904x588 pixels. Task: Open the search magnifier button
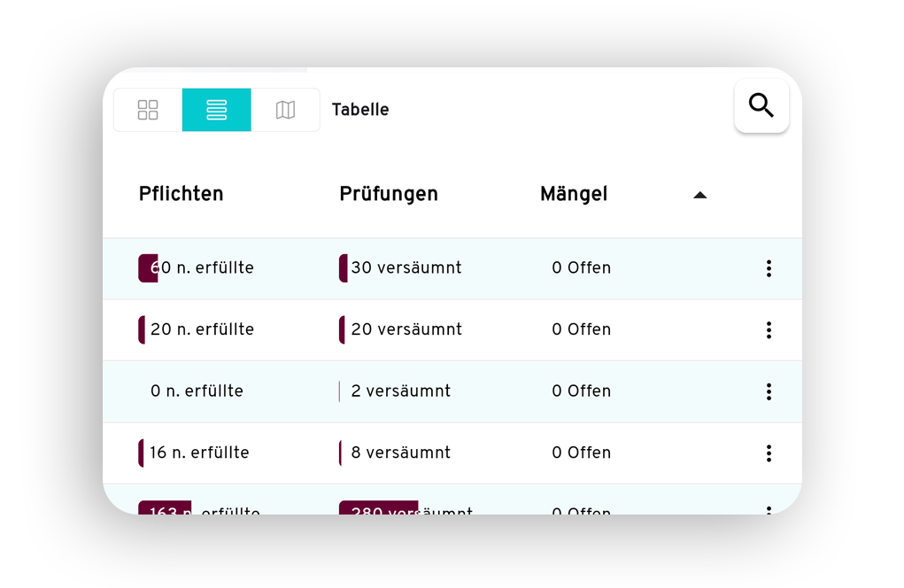(761, 105)
